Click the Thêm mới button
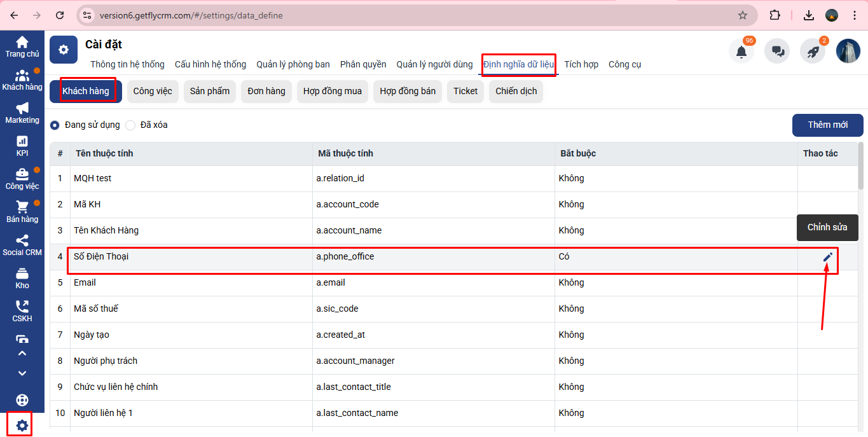Screen dimensions: 868x437 [828, 125]
